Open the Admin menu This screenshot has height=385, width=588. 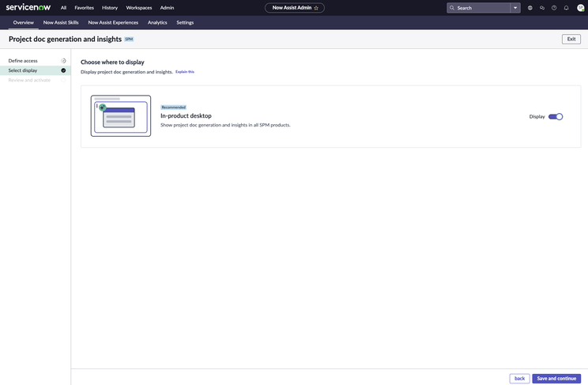[167, 7]
